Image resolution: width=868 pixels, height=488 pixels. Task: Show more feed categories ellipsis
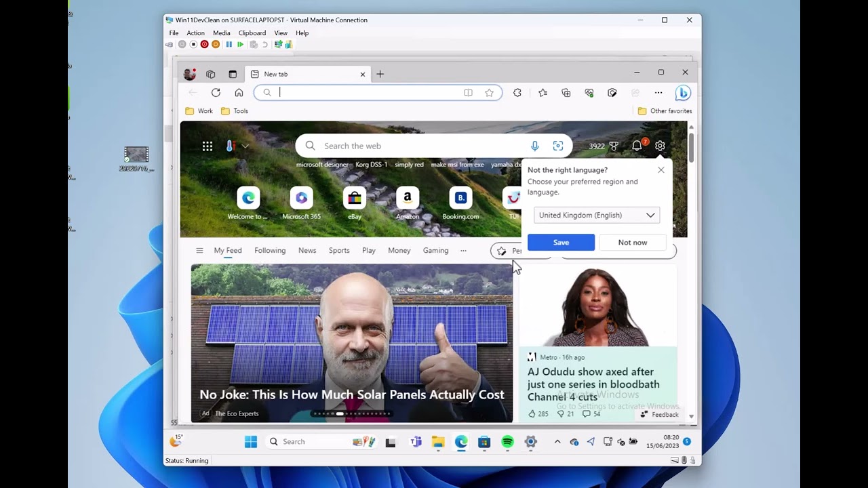[x=463, y=251]
